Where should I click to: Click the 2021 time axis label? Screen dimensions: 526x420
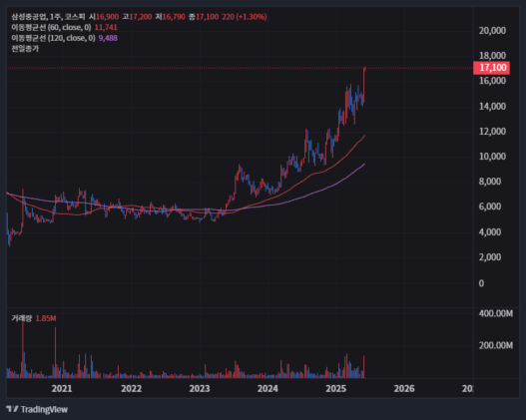tap(62, 388)
